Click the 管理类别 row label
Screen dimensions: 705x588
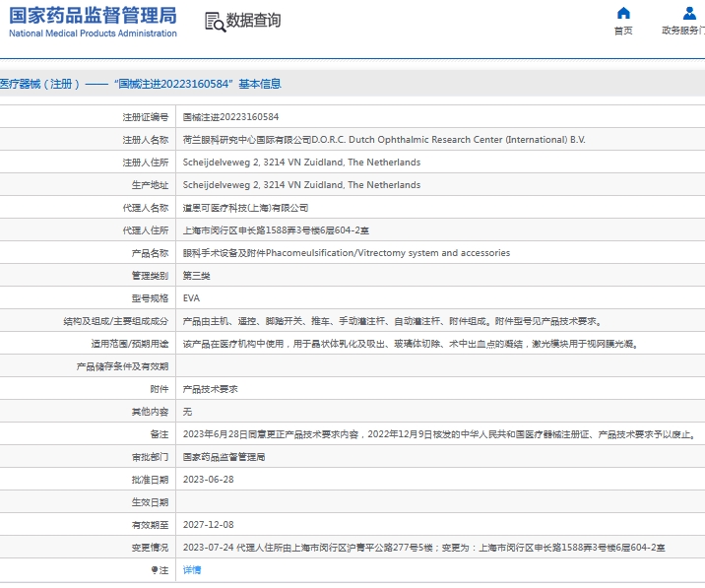(150, 276)
